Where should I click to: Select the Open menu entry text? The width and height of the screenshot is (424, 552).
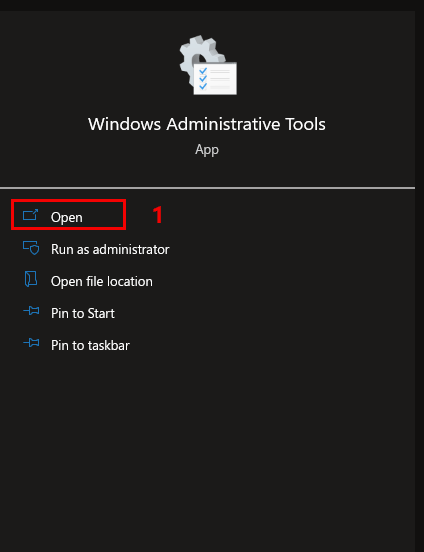67,217
